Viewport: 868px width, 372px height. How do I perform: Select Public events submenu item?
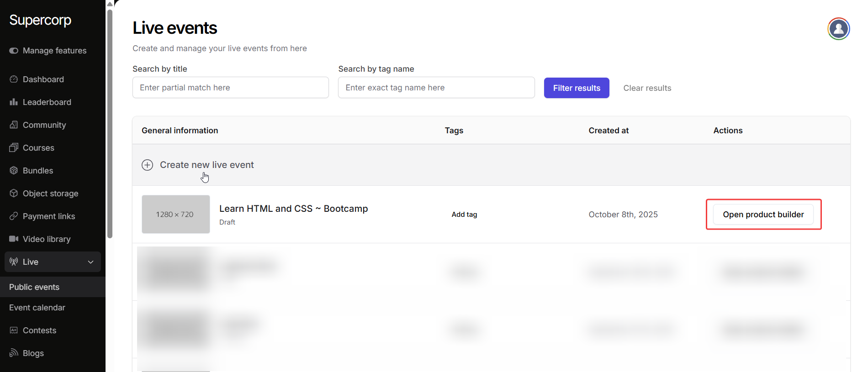(x=34, y=287)
